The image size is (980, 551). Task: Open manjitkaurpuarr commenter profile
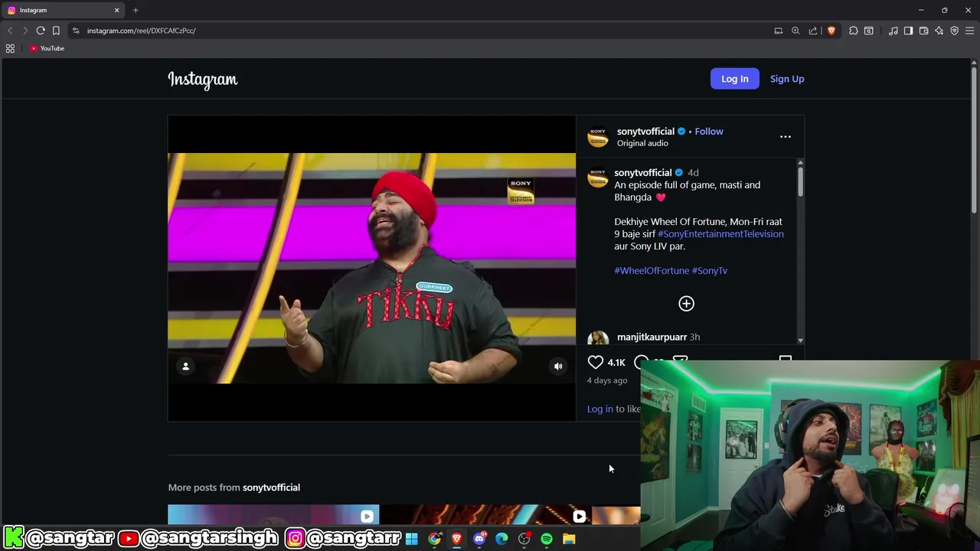click(x=652, y=337)
